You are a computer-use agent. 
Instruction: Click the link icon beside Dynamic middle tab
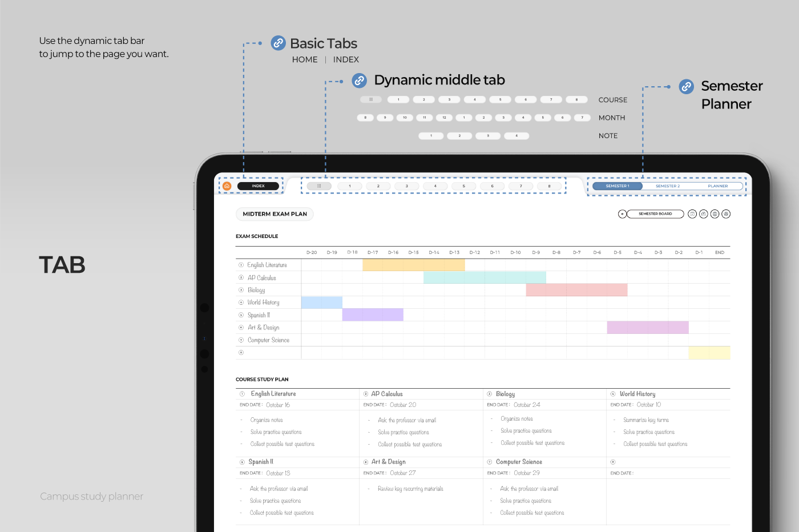359,80
